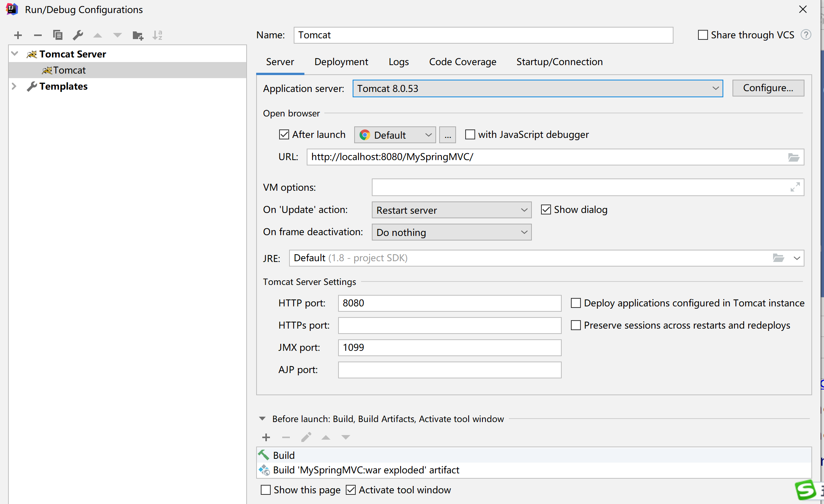Open edit templates wrench icon
This screenshot has width=824, height=504.
(78, 35)
